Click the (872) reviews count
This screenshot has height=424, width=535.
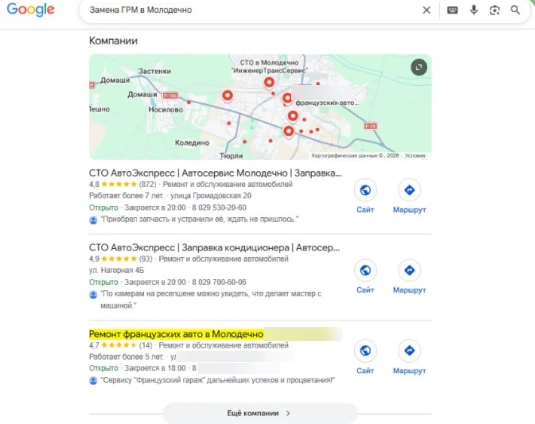(147, 185)
